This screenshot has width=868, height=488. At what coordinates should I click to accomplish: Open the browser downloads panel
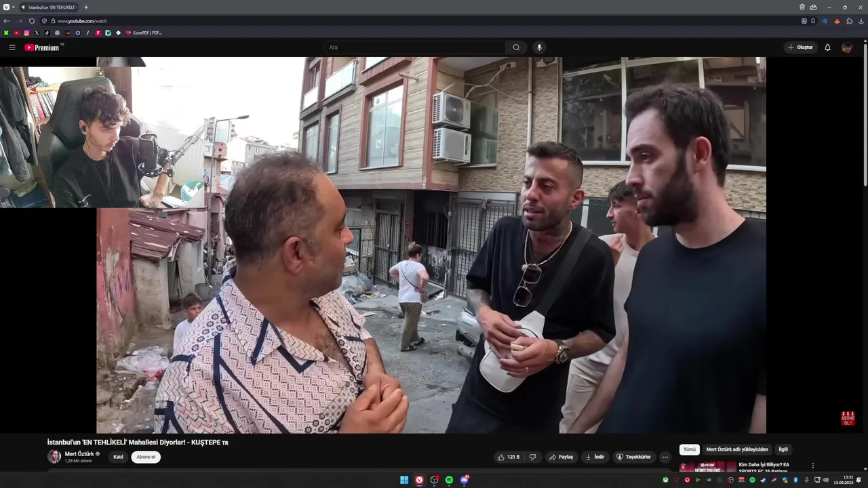click(861, 21)
